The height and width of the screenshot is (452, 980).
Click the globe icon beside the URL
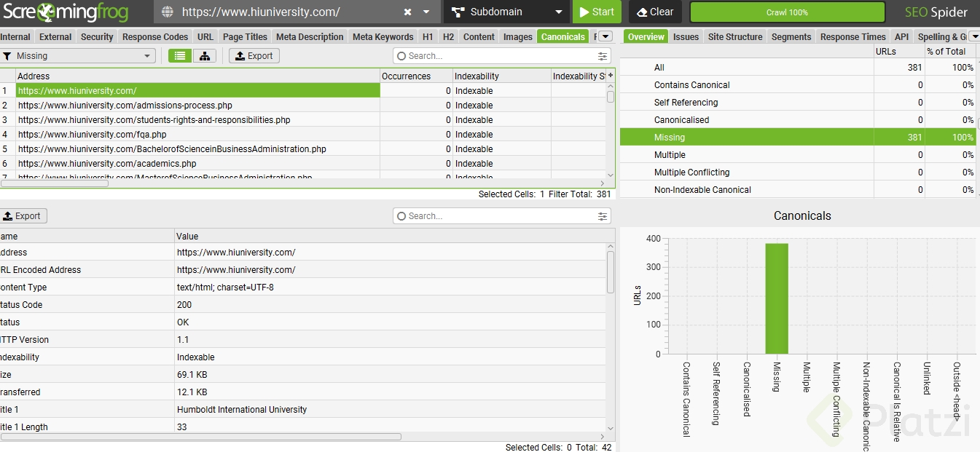point(168,12)
